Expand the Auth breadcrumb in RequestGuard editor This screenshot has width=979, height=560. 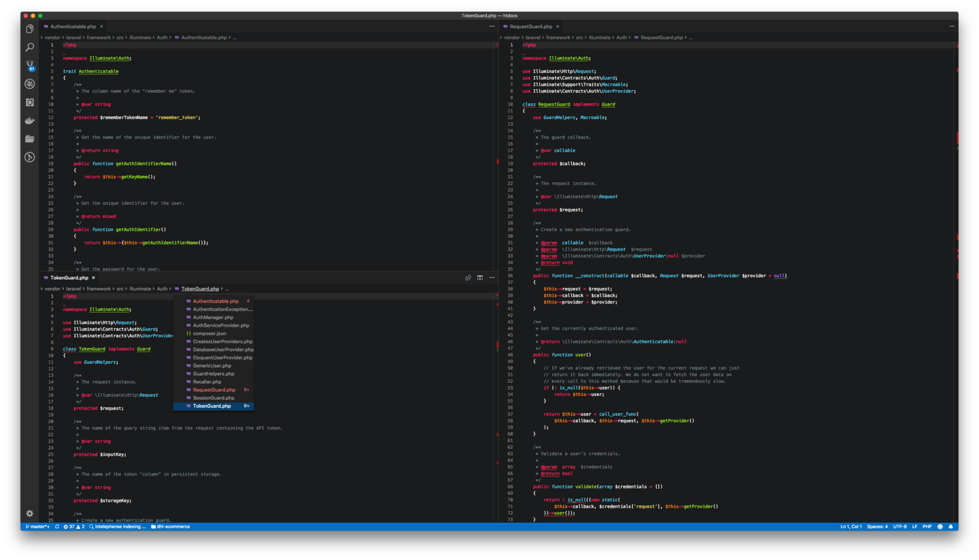tap(621, 37)
